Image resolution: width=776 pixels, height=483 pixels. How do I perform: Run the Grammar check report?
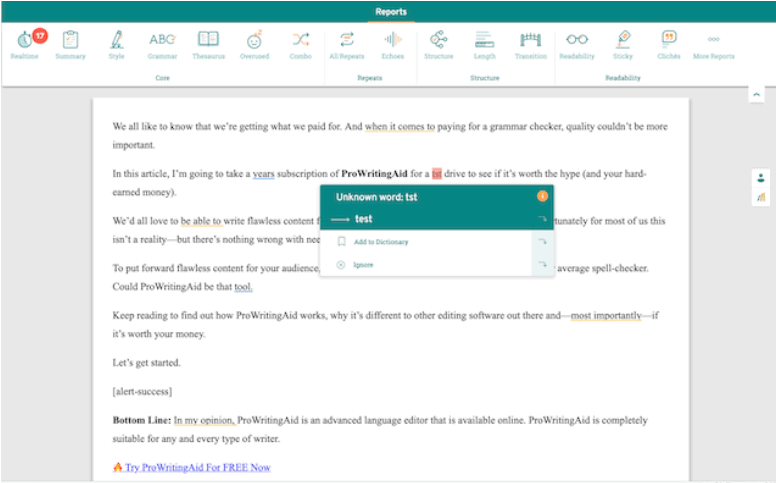(162, 45)
